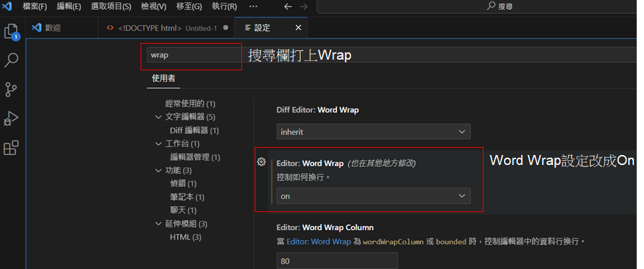This screenshot has width=644, height=269.
Task: Open Source Control view
Action: click(x=11, y=89)
